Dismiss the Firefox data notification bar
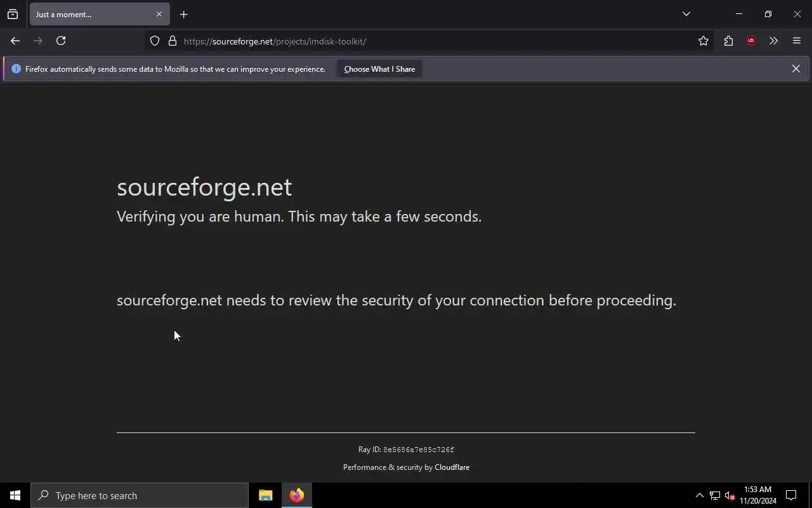This screenshot has width=812, height=508. click(796, 69)
